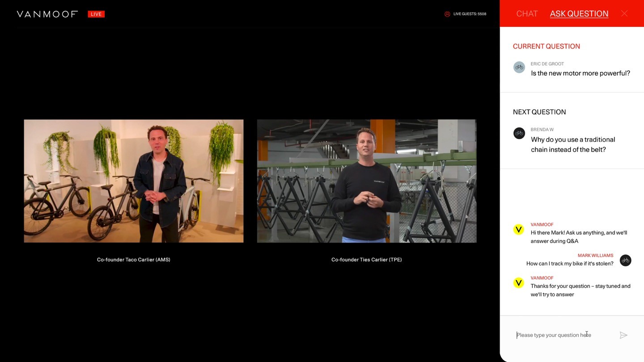
Task: Send the question with the arrow icon
Action: point(623,335)
